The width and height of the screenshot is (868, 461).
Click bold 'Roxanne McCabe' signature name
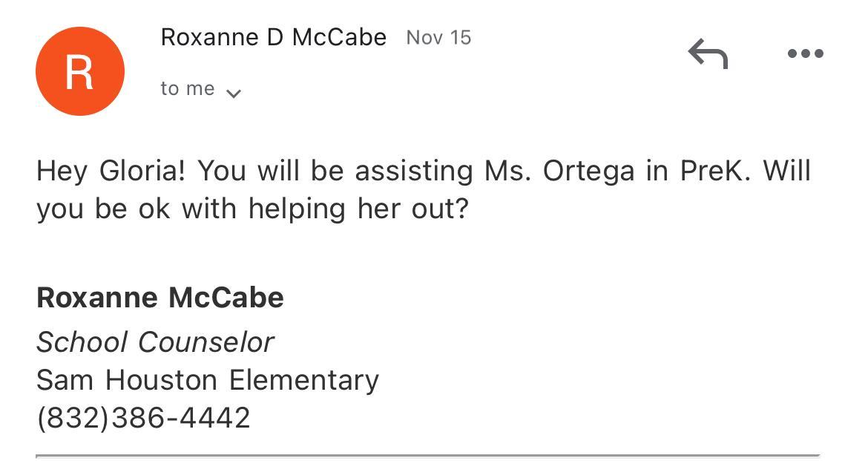[160, 298]
